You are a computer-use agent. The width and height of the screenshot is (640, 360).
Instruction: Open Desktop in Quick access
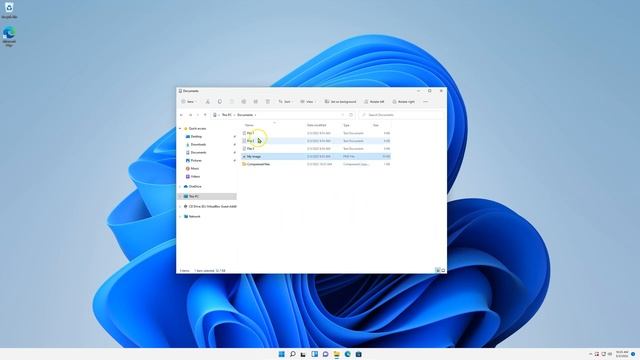pos(196,136)
